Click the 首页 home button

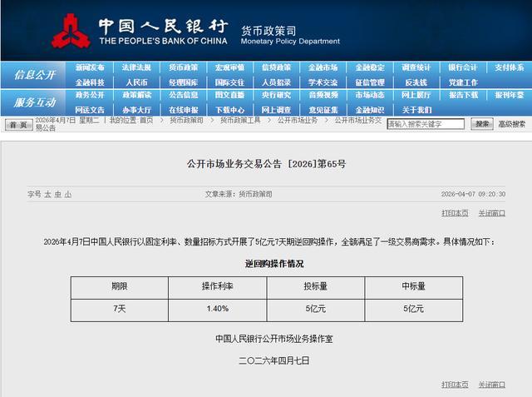[18, 125]
